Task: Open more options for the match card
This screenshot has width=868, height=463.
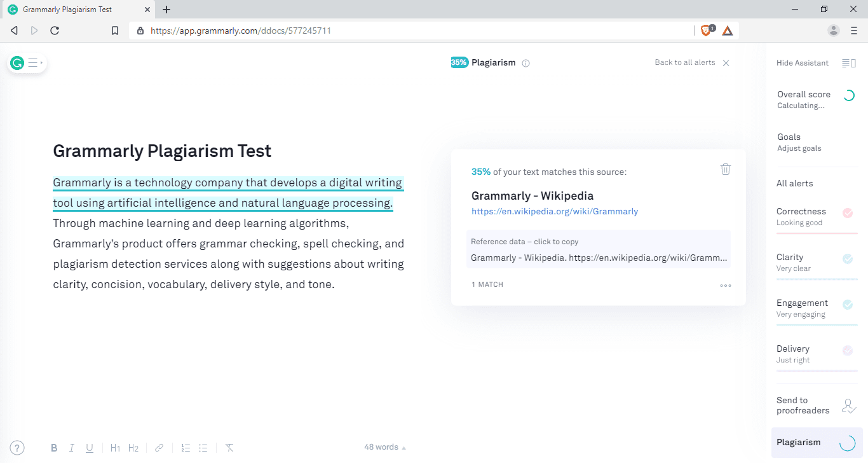Action: click(726, 285)
